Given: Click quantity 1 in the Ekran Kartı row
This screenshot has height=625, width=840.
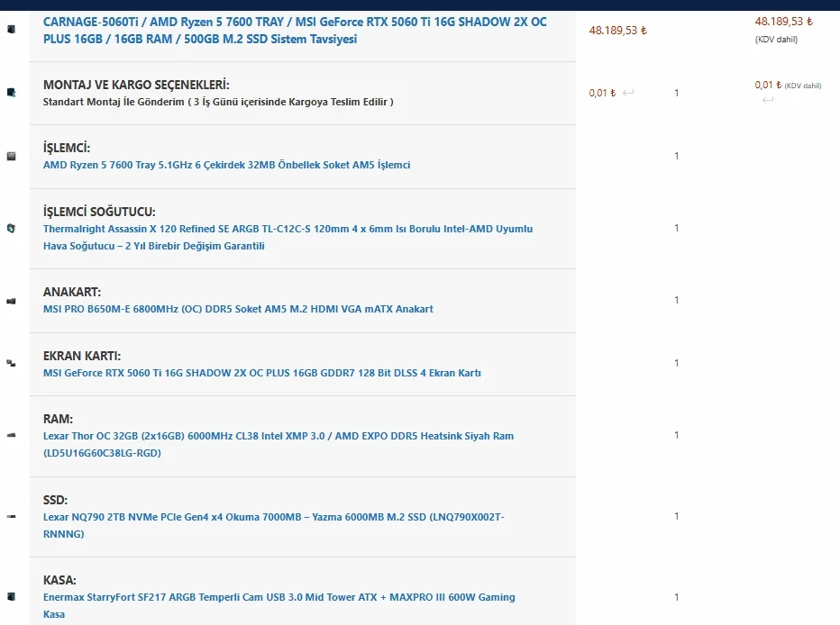Looking at the screenshot, I should point(677,363).
